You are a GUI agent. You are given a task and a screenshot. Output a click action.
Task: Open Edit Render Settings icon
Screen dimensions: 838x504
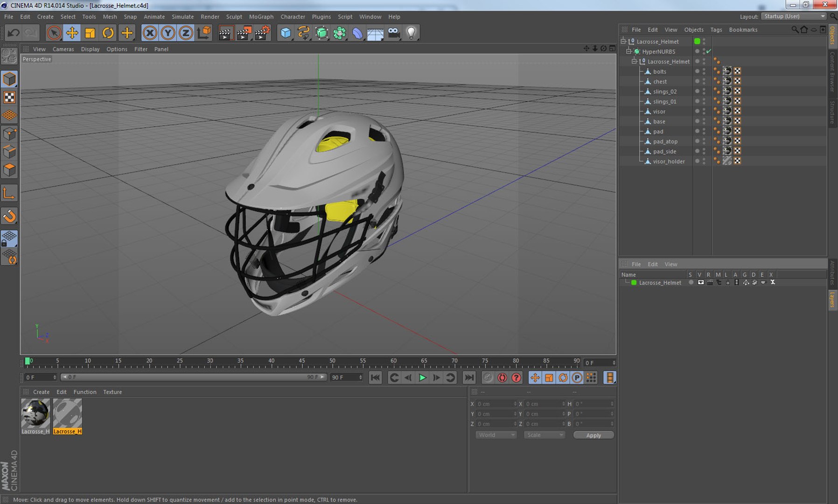point(262,33)
